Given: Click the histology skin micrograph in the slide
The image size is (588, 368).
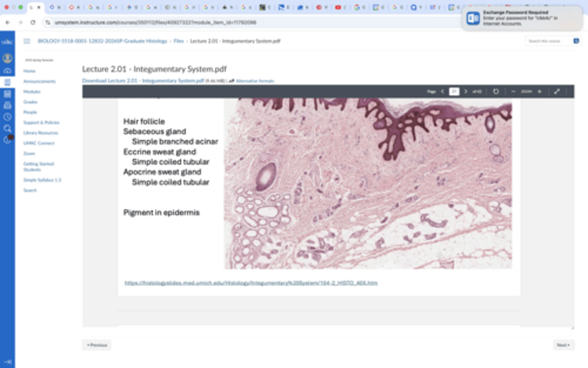Looking at the screenshot, I should 367,183.
